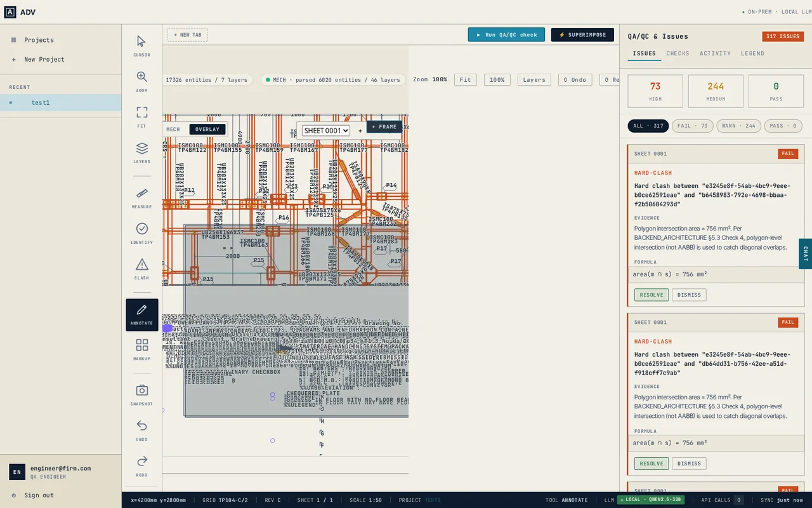Filter issues by WARN · 244
The height and width of the screenshot is (508, 812).
tap(739, 126)
